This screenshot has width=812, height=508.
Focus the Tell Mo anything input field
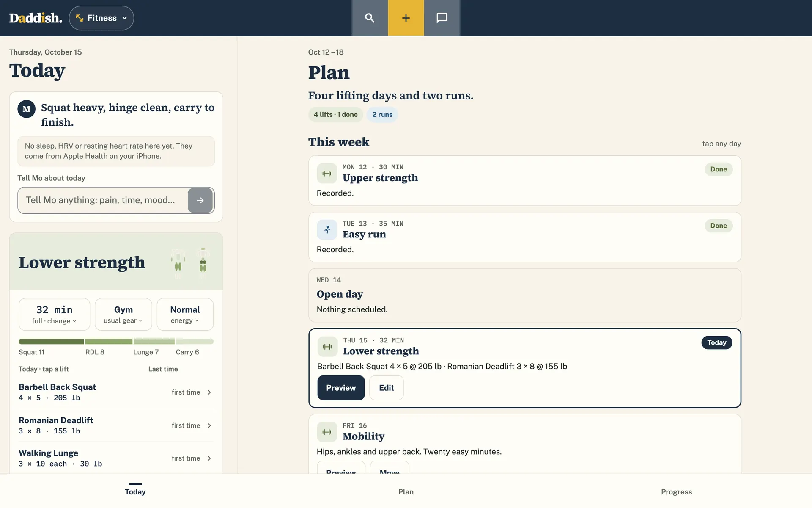(x=103, y=200)
